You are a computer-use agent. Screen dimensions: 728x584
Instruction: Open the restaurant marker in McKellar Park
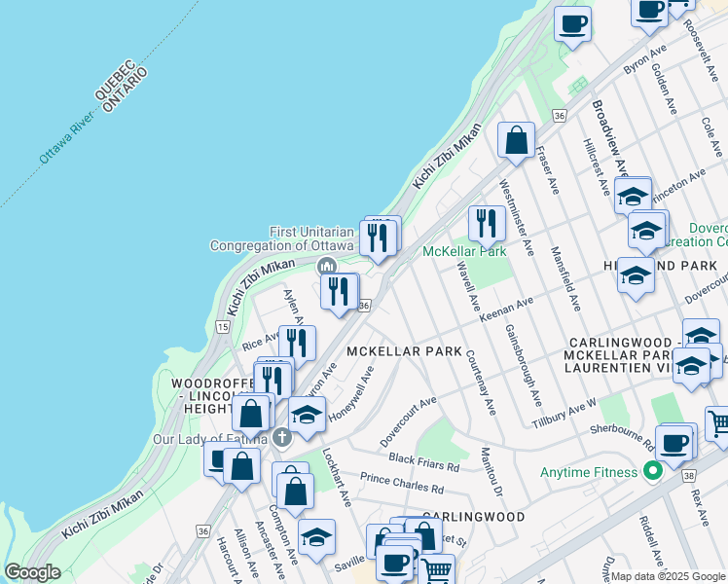(x=484, y=223)
